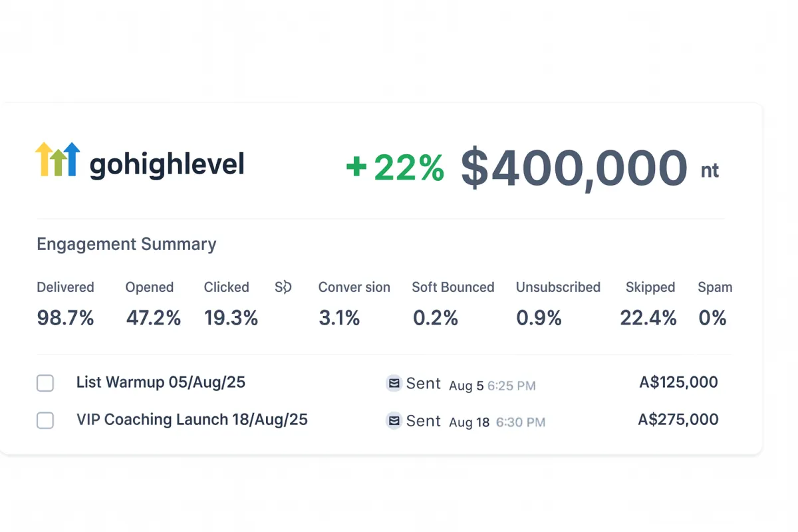The height and width of the screenshot is (532, 798).
Task: Open the List Warmup 05/Aug/25 campaign
Action: tap(160, 382)
